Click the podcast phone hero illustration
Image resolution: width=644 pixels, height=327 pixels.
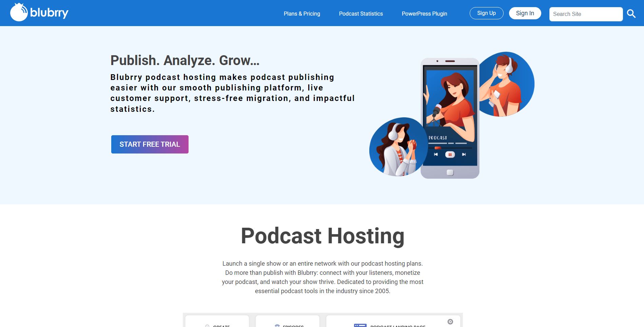[x=452, y=115]
